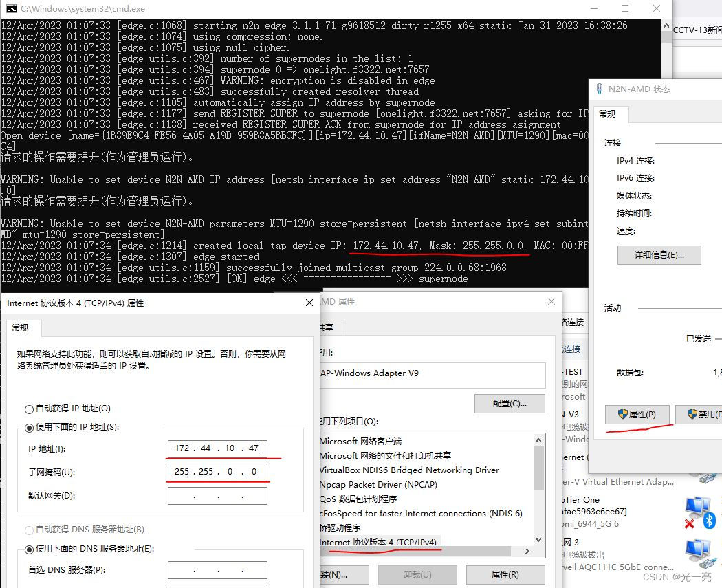The width and height of the screenshot is (722, 588).
Task: Click the 属性(R) button in adapter properties
Action: coord(505,575)
